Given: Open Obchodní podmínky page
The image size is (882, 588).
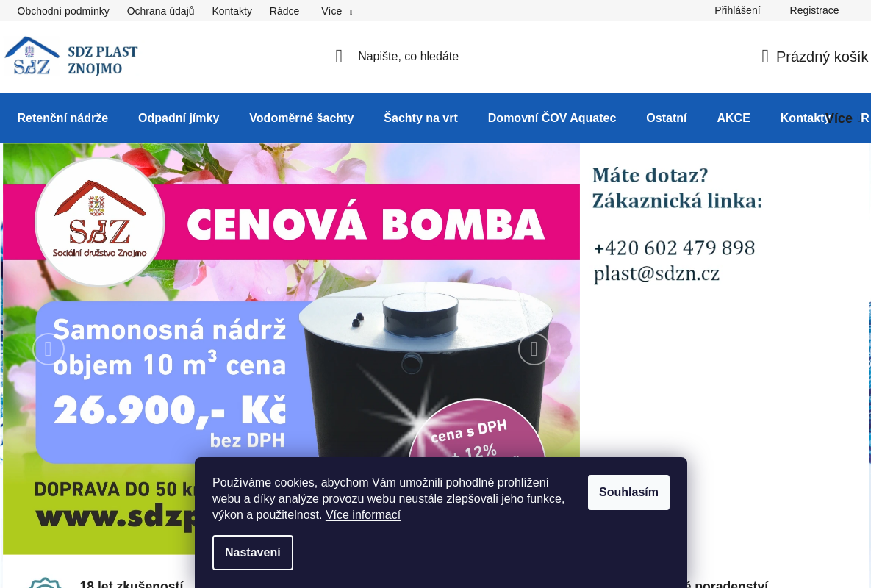Looking at the screenshot, I should (x=63, y=11).
